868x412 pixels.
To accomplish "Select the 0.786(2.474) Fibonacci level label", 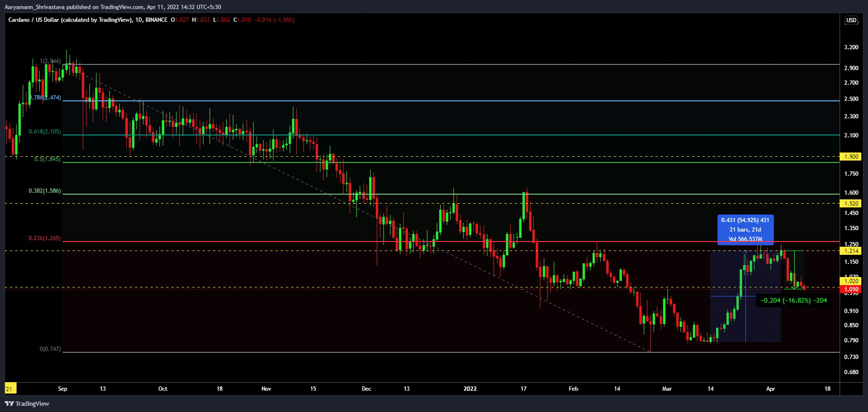I will click(45, 98).
